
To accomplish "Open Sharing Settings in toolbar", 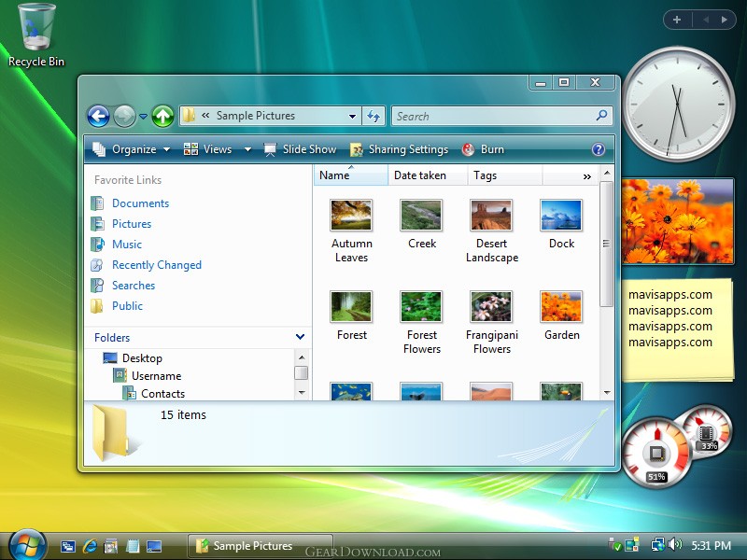I will [399, 149].
